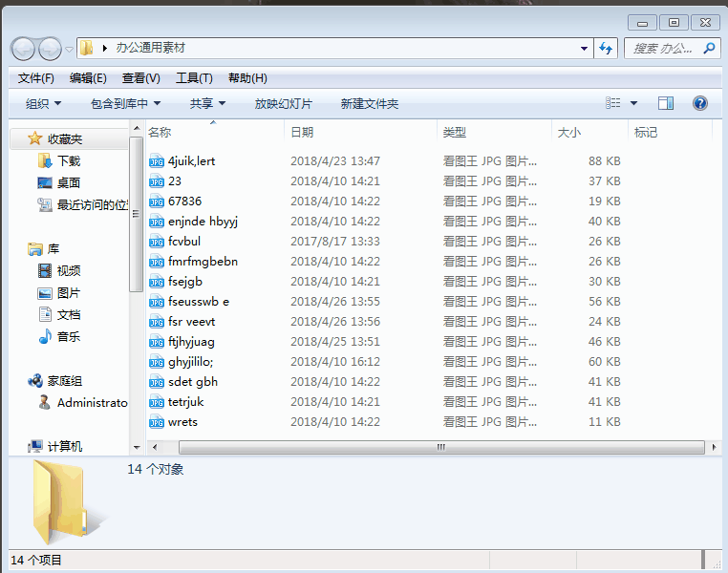Click the search magnifier icon

click(708, 48)
